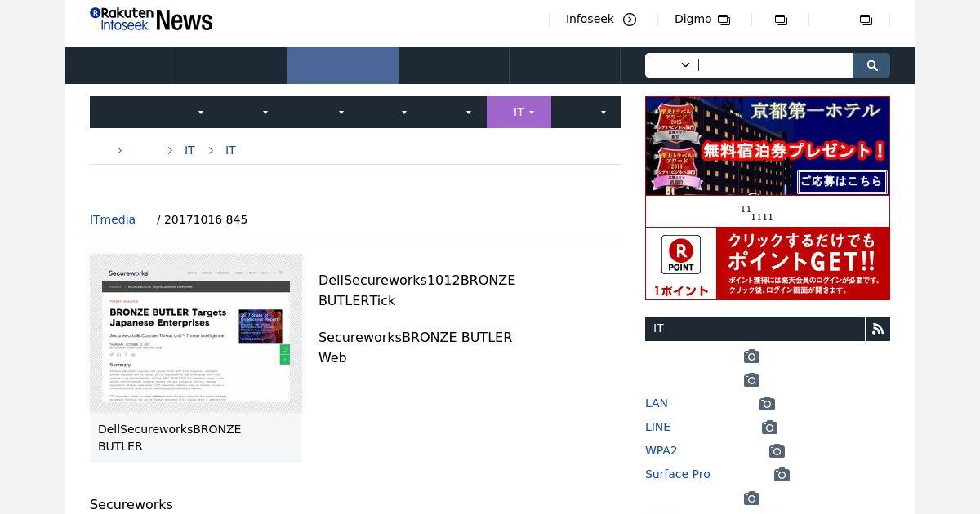Image resolution: width=980 pixels, height=514 pixels.
Task: Open the WPA2 headline in IT list
Action: point(661,450)
